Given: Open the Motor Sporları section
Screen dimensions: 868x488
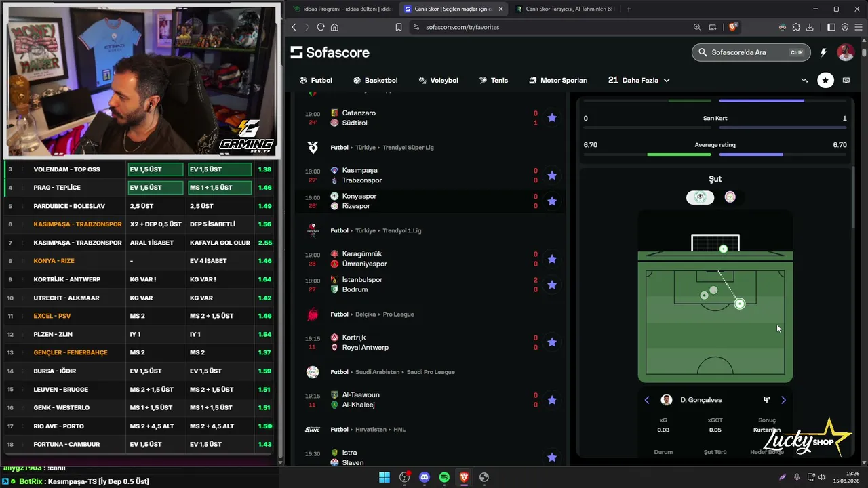Looking at the screenshot, I should pyautogui.click(x=558, y=80).
